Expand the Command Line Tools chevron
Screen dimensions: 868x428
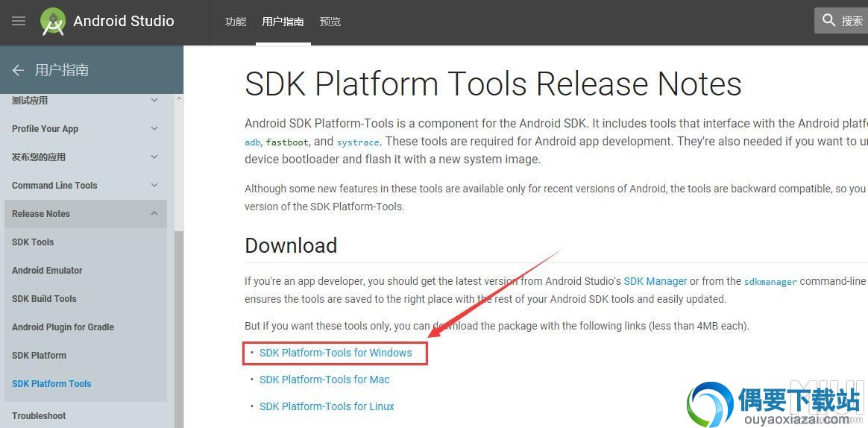[x=154, y=185]
